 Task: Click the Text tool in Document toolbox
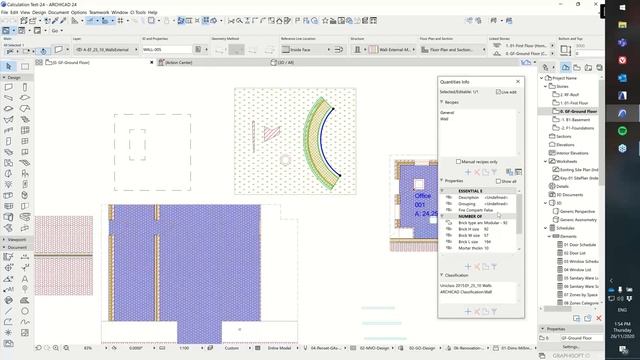pyautogui.click(x=25, y=278)
